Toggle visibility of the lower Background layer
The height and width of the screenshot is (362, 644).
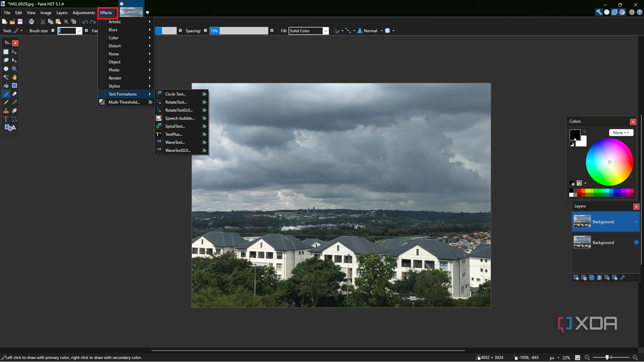click(636, 242)
